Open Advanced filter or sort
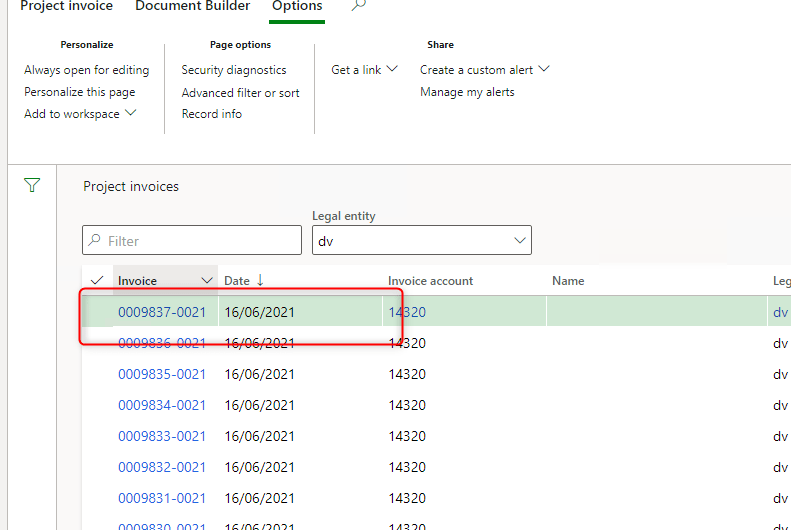791x530 pixels. tap(240, 93)
